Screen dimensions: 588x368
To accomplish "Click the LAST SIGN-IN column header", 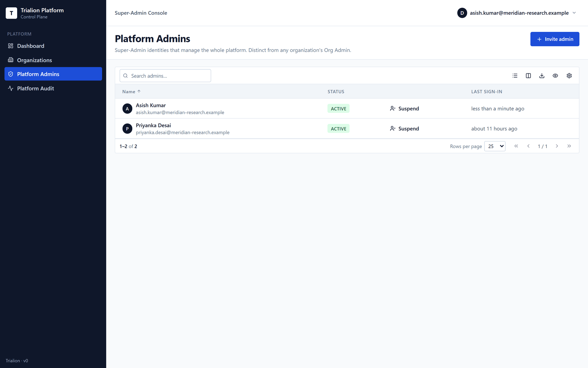I will (x=487, y=92).
